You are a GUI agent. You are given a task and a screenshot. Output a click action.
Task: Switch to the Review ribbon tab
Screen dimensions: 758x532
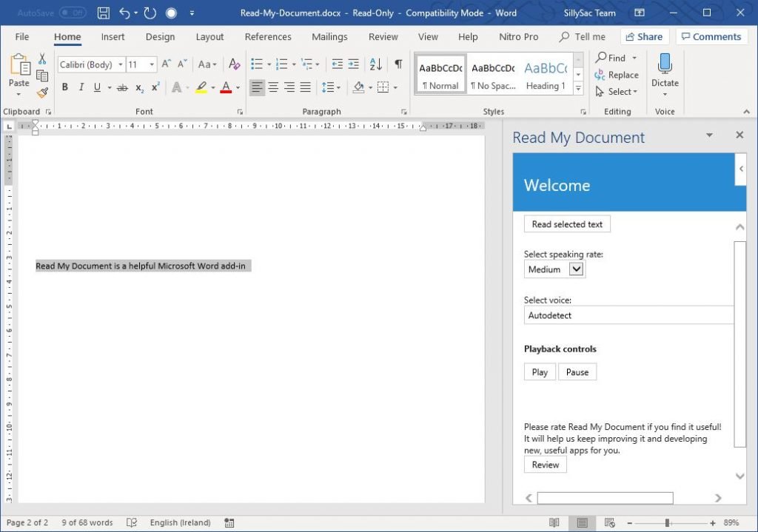[x=383, y=36]
